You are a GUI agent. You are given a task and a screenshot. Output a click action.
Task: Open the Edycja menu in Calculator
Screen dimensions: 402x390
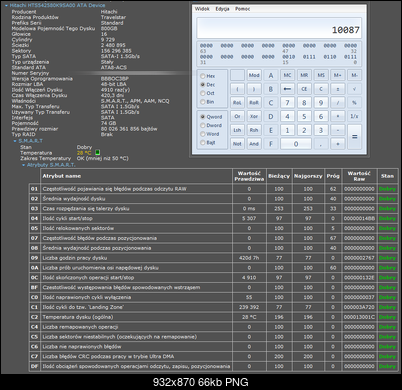[x=222, y=9]
